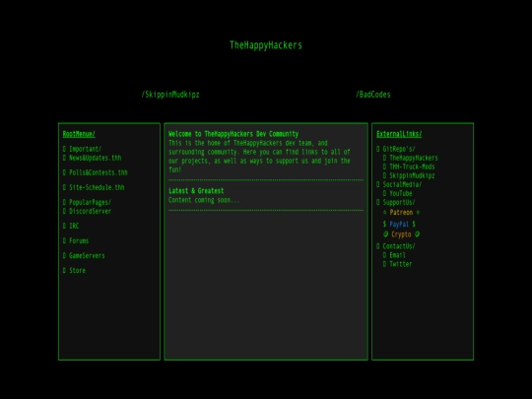The width and height of the screenshot is (532, 399).
Task: Open TheHappyHackers site title
Action: point(266,45)
